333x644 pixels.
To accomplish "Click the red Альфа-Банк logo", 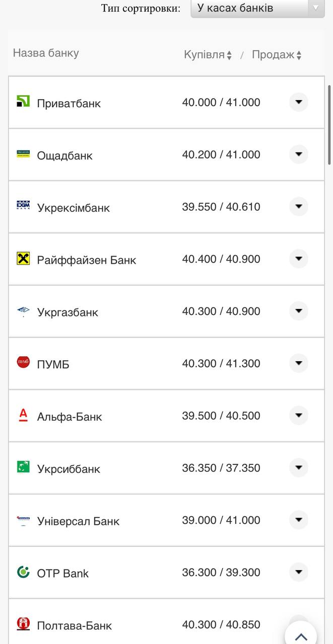I will (x=23, y=415).
